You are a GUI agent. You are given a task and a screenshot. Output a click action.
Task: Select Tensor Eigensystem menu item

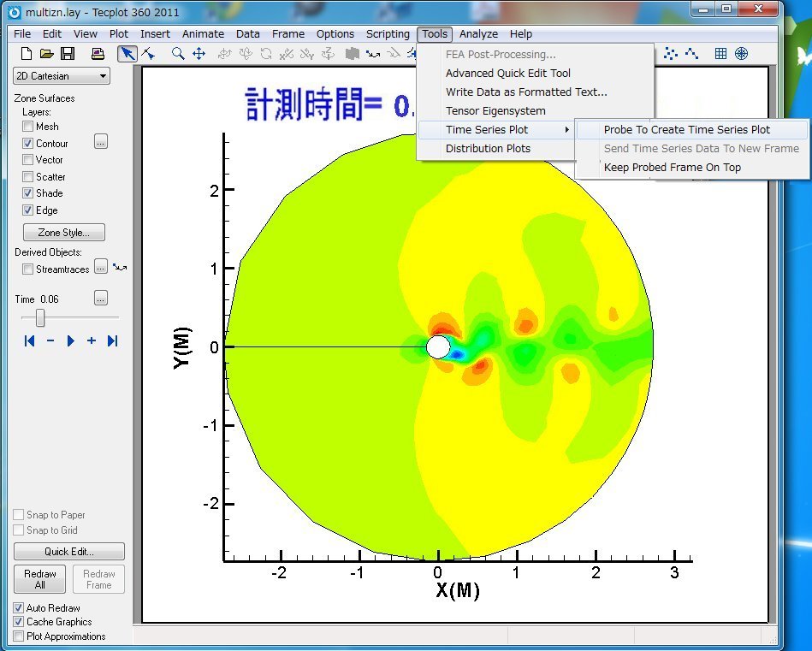[495, 111]
